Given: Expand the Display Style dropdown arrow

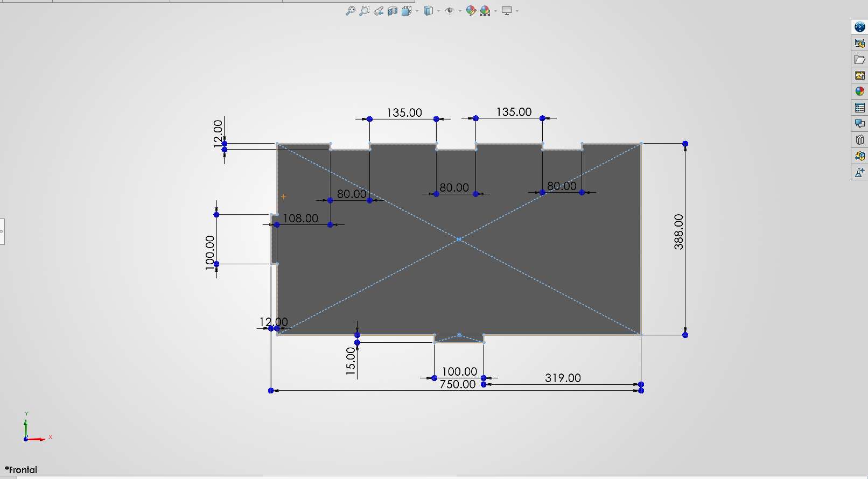Looking at the screenshot, I should click(x=439, y=11).
